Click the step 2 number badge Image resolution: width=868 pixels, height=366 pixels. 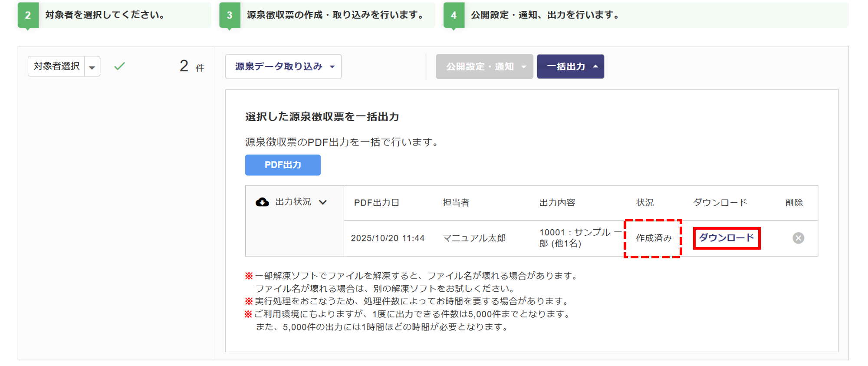[x=28, y=15]
